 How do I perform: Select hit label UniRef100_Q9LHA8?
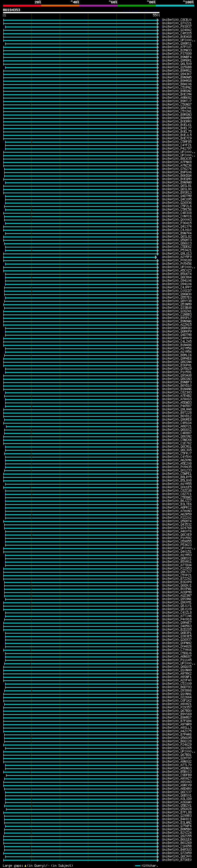pos(177,409)
